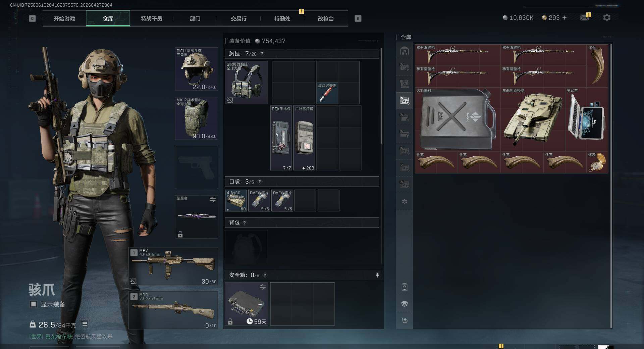
Task: Switch to the 特战干员 tab
Action: (151, 18)
